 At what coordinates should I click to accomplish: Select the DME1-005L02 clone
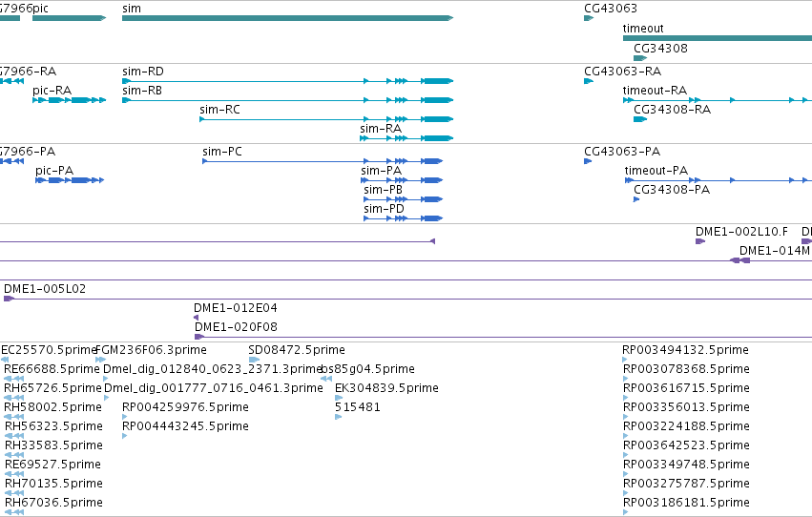coord(407,299)
